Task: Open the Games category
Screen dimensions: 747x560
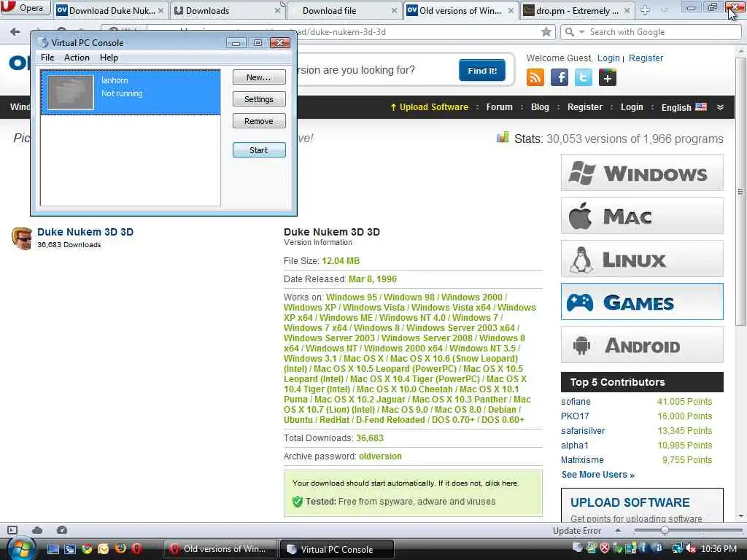Action: pyautogui.click(x=642, y=302)
